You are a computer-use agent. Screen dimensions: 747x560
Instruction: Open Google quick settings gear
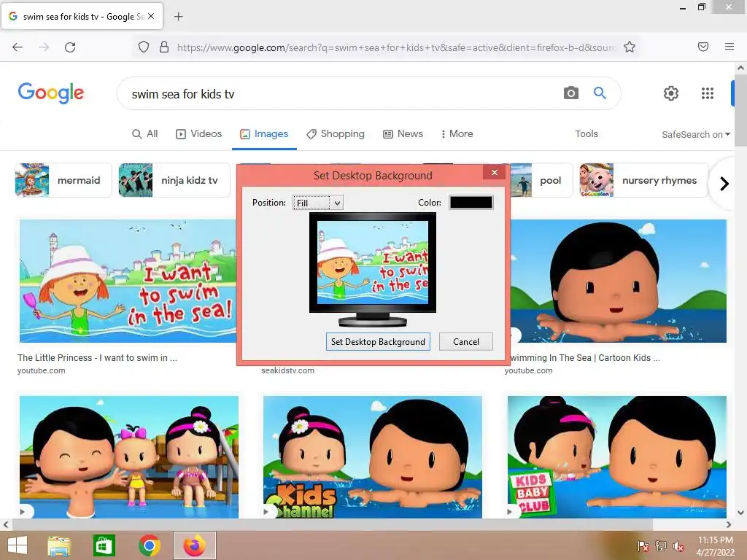click(x=671, y=93)
